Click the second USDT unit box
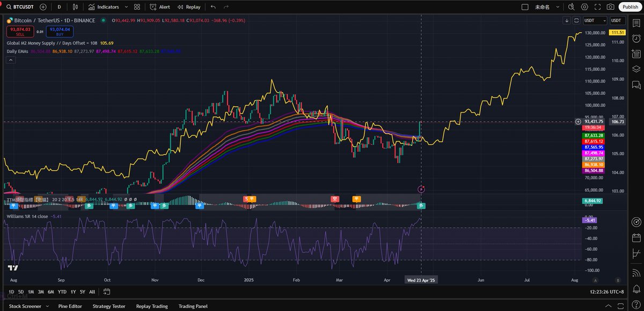The width and height of the screenshot is (644, 311). coord(617,20)
